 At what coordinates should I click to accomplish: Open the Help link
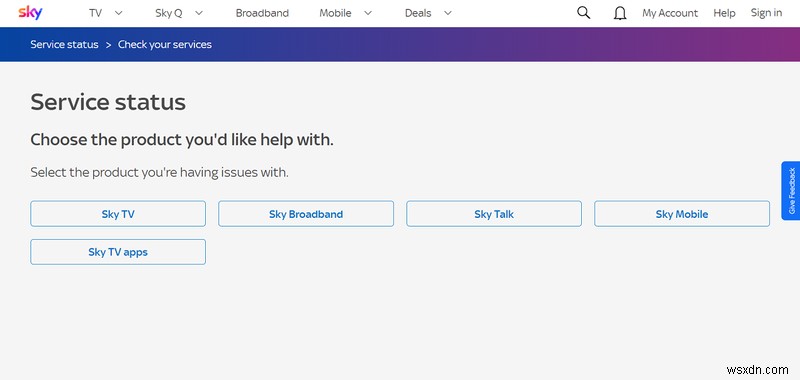(x=724, y=13)
